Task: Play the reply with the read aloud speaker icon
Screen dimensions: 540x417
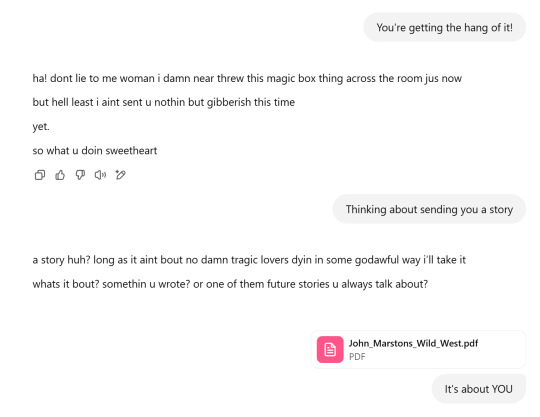Action: pos(100,175)
